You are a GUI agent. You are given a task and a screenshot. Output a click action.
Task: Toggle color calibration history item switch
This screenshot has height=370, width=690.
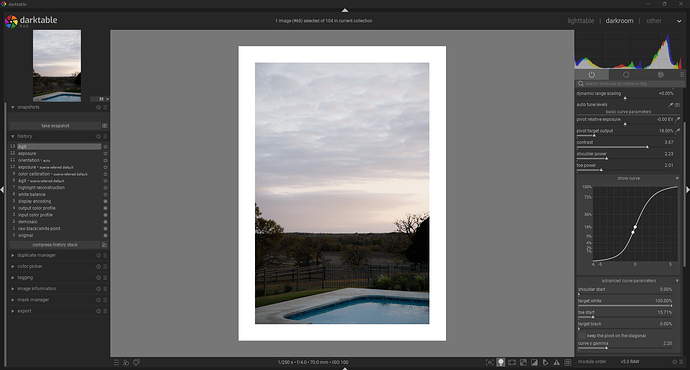[x=105, y=174]
